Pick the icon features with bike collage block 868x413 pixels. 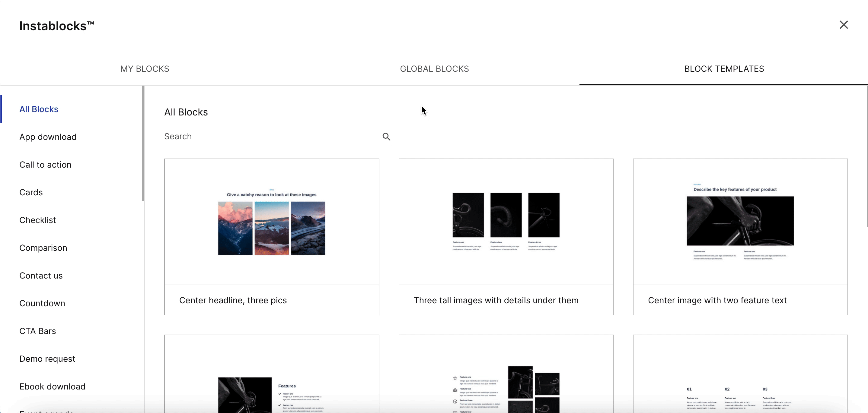(506, 374)
